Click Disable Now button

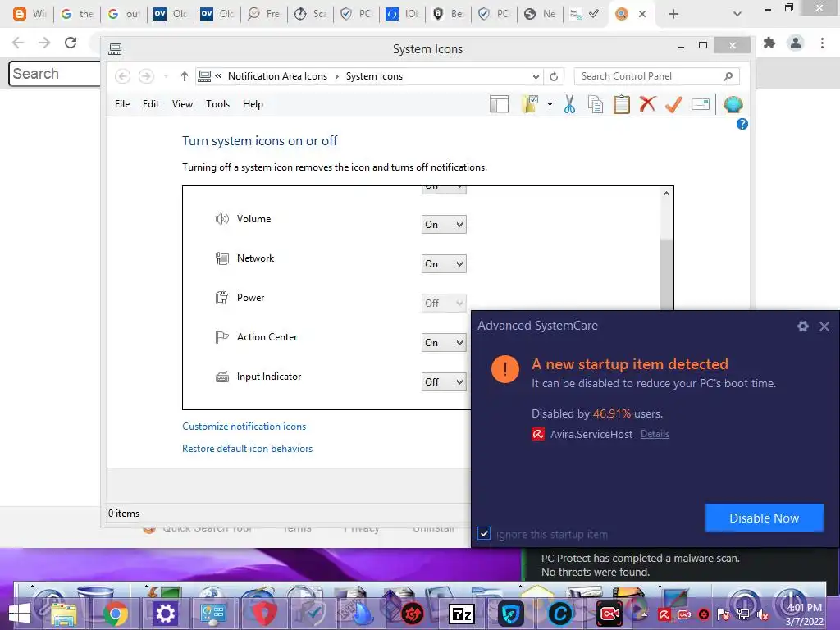pyautogui.click(x=764, y=518)
